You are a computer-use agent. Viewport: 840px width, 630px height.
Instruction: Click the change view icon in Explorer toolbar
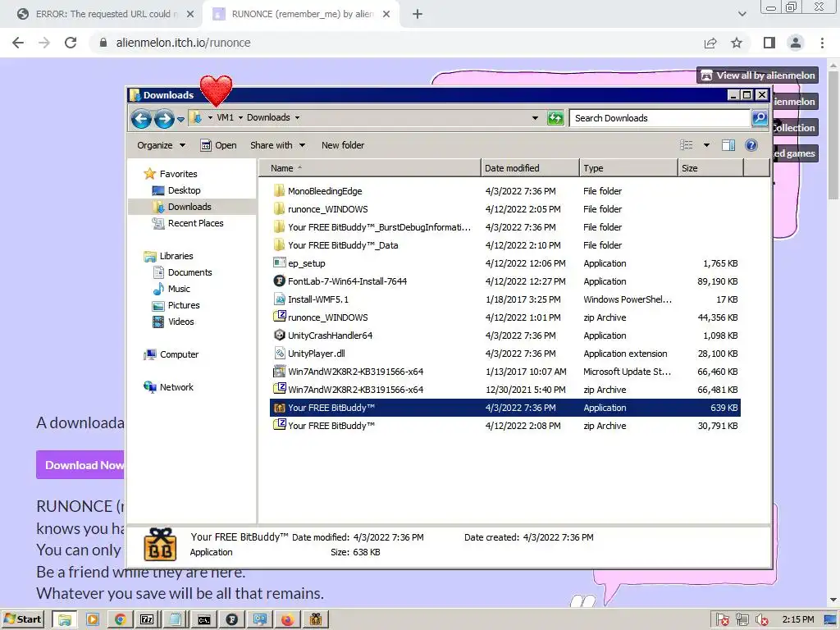687,145
